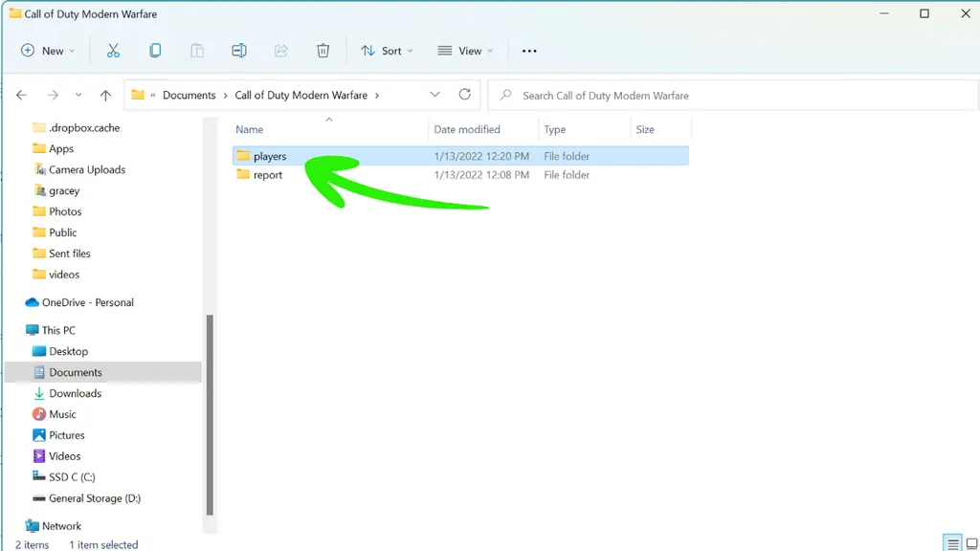
Task: Open the View layout menu
Action: [465, 51]
